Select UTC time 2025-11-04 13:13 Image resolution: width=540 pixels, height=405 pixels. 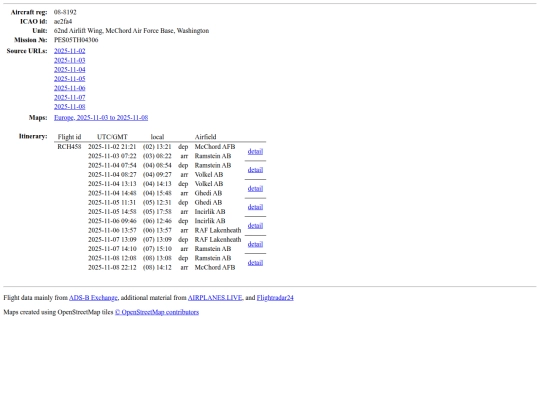tap(112, 184)
